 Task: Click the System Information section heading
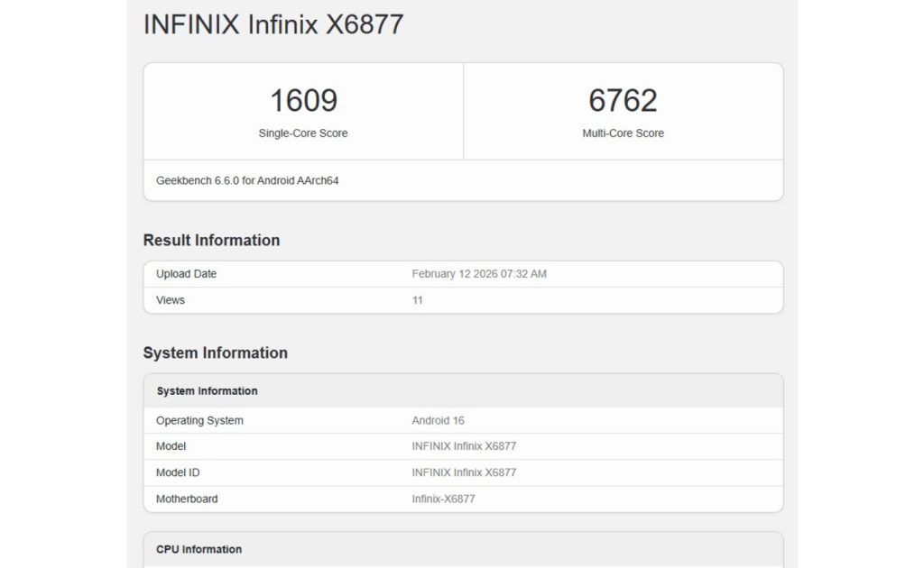pyautogui.click(x=215, y=353)
